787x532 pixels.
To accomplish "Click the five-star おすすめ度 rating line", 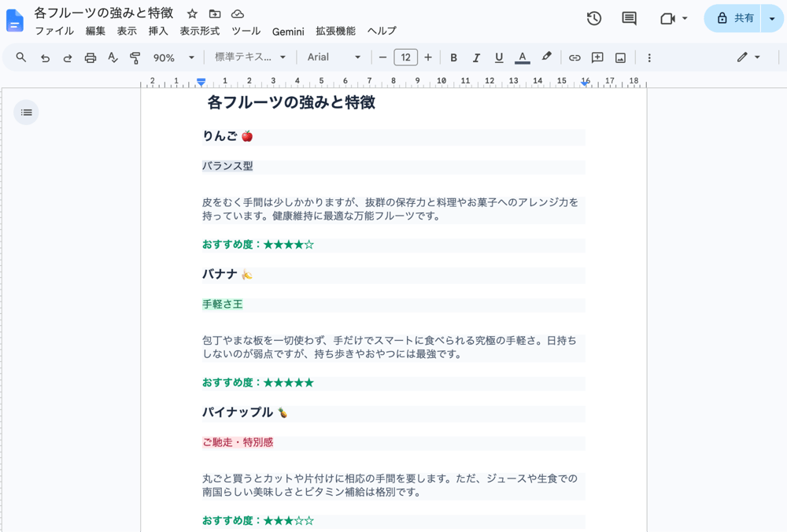I will [258, 383].
